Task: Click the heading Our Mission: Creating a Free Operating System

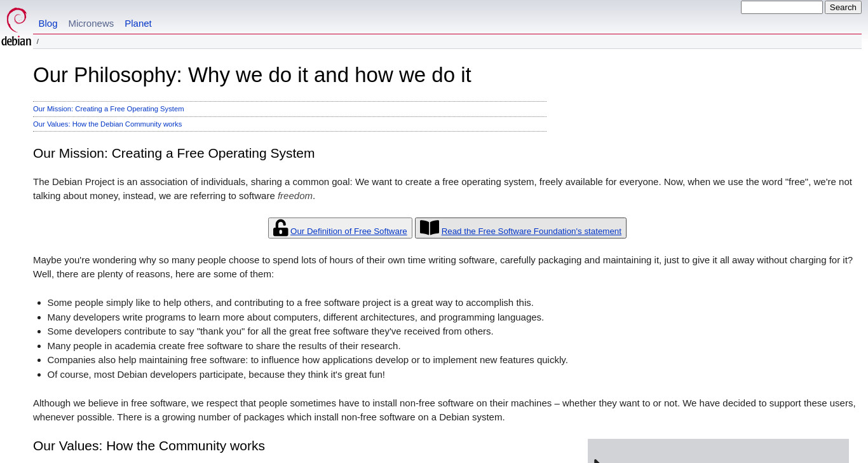Action: click(174, 153)
